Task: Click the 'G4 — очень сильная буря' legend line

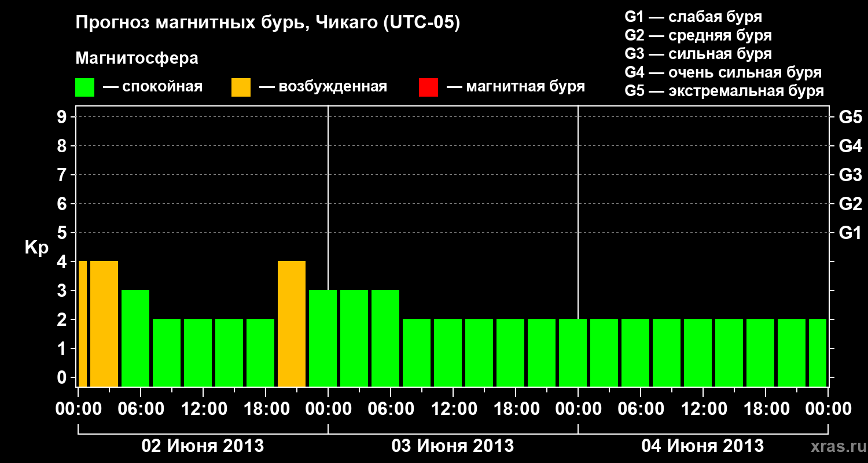Action: 723,72
